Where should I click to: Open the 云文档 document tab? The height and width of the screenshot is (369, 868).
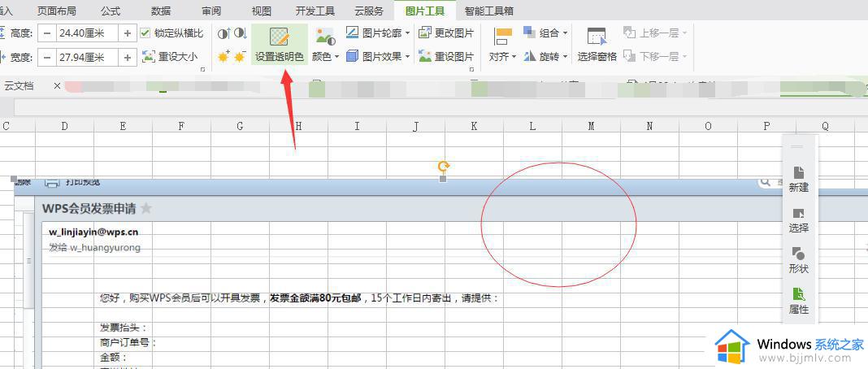19,86
